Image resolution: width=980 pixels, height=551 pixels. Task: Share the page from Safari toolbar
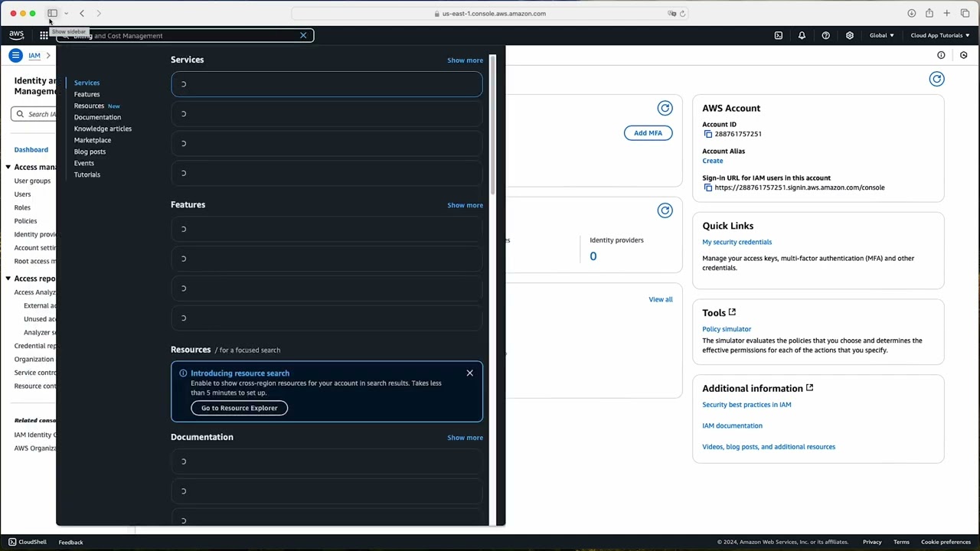[929, 13]
